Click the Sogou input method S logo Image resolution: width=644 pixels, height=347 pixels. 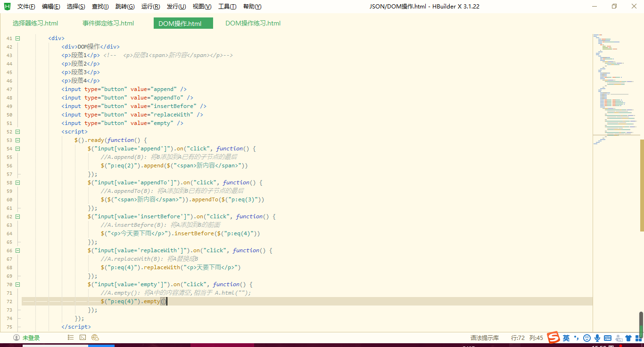[553, 338]
